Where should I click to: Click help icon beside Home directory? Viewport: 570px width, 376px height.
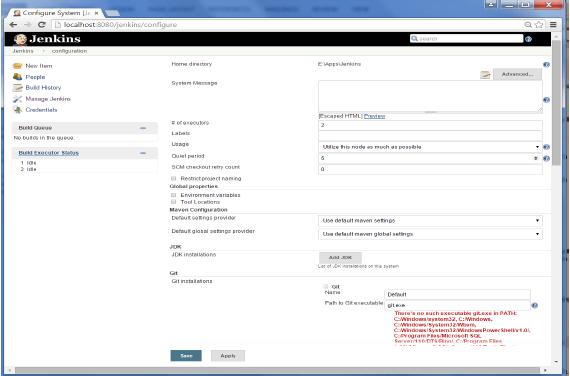(546, 65)
